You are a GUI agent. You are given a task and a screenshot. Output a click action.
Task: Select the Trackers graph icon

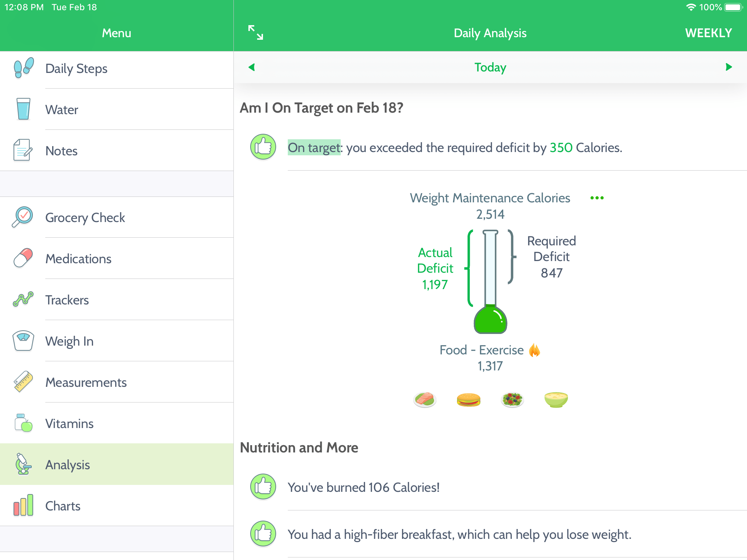pyautogui.click(x=23, y=300)
